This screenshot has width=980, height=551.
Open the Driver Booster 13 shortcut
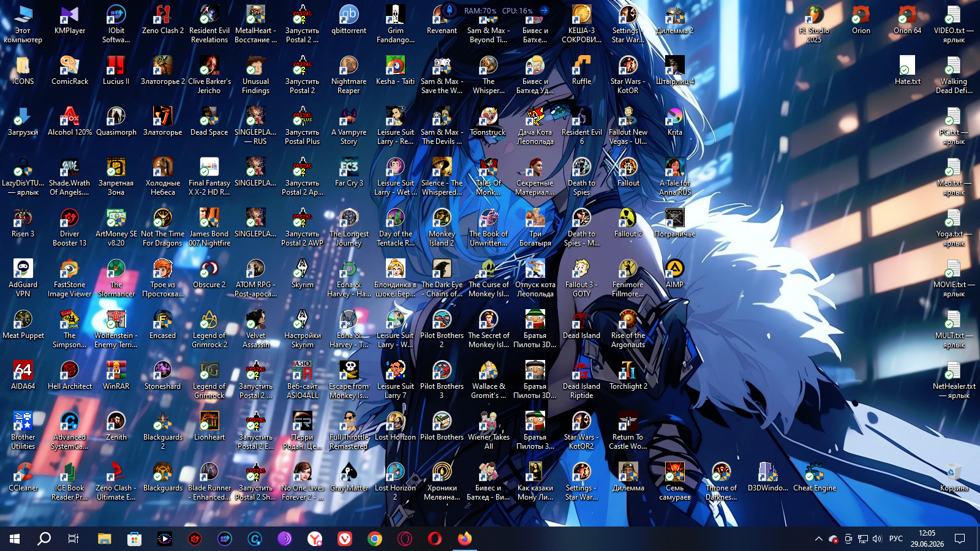pos(70,228)
